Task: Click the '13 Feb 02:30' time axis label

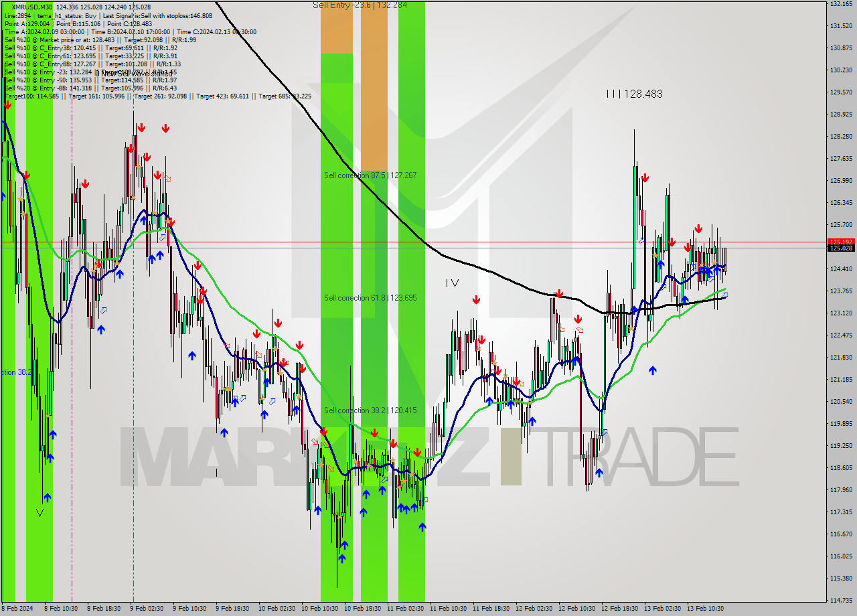Action: [663, 609]
